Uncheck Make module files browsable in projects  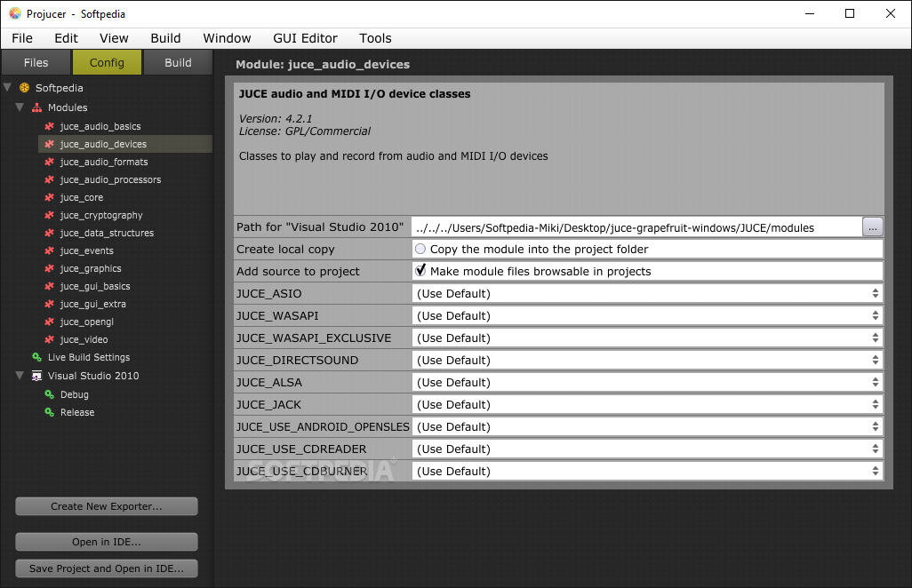click(420, 271)
